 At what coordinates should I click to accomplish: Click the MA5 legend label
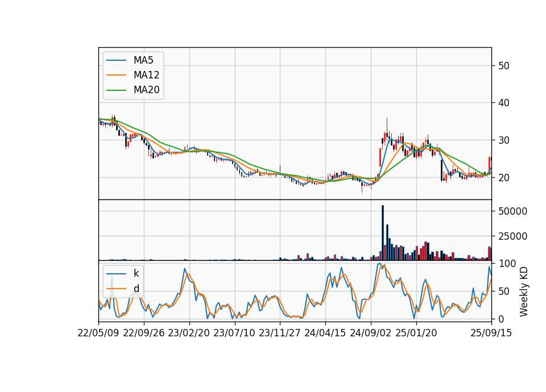143,60
